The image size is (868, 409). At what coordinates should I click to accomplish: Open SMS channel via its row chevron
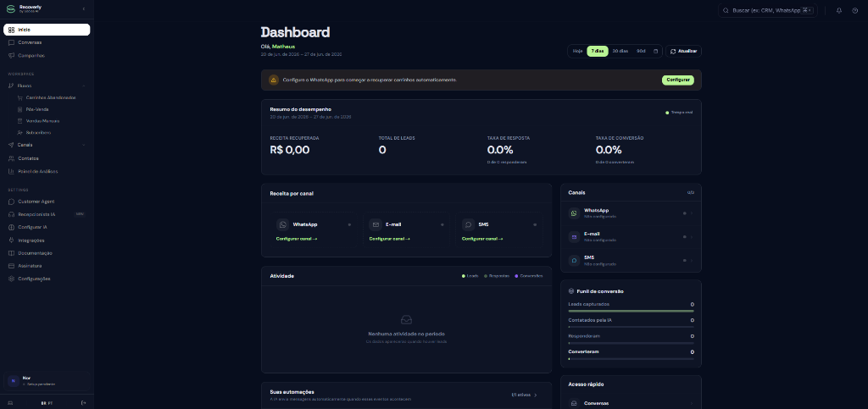692,260
